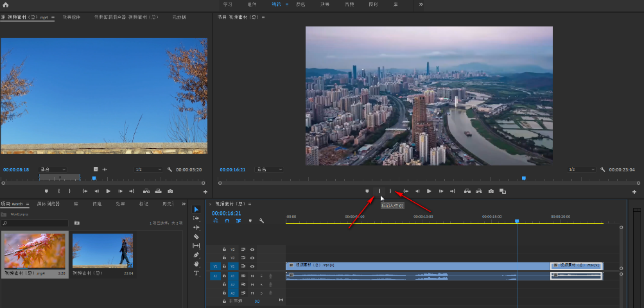Open the Effects tab in project panel
The height and width of the screenshot is (308, 644).
(120, 204)
